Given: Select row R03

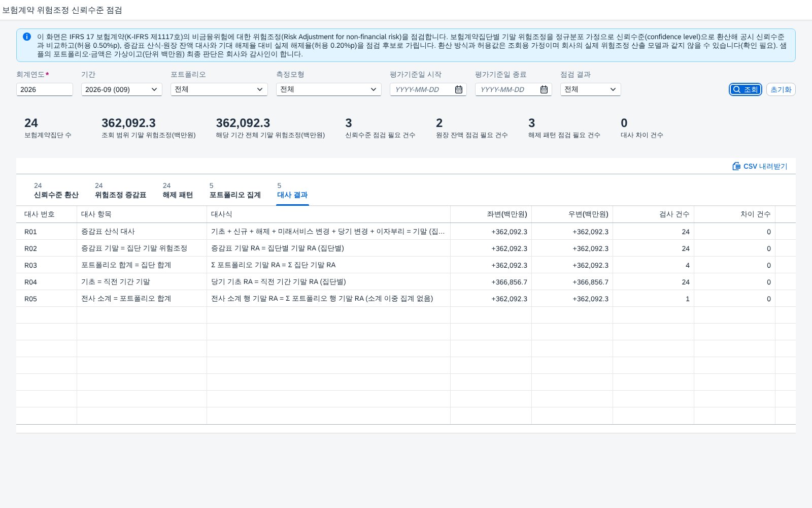Looking at the screenshot, I should click(x=406, y=265).
